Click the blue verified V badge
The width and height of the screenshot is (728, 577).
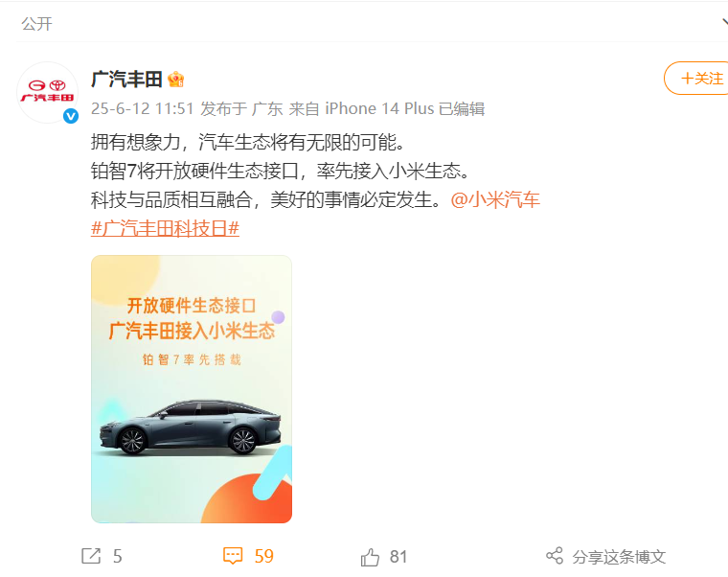71,116
